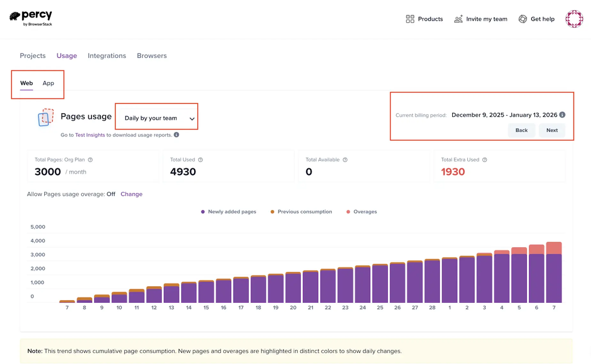
Task: Open the Products grid icon
Action: 410,19
